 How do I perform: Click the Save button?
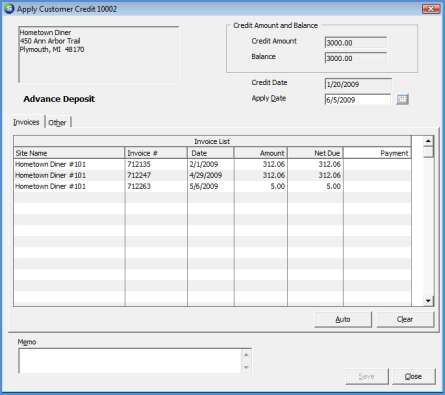[367, 376]
